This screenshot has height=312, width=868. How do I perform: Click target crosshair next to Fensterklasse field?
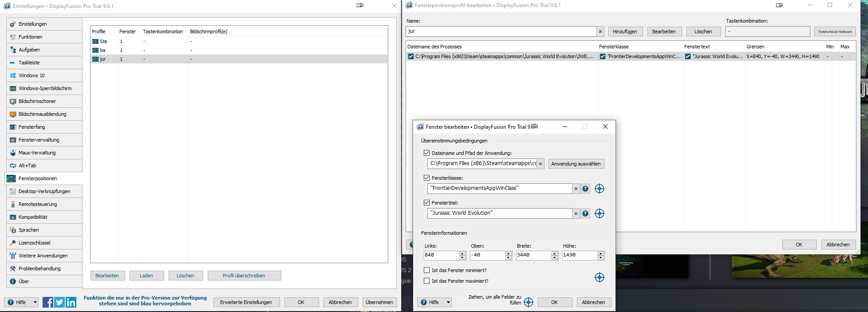tap(600, 189)
